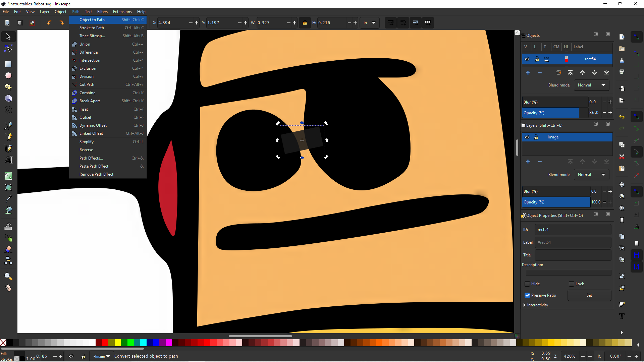Image resolution: width=644 pixels, height=362 pixels.
Task: Click the Set button next to Preserve Ratio
Action: coord(589,295)
